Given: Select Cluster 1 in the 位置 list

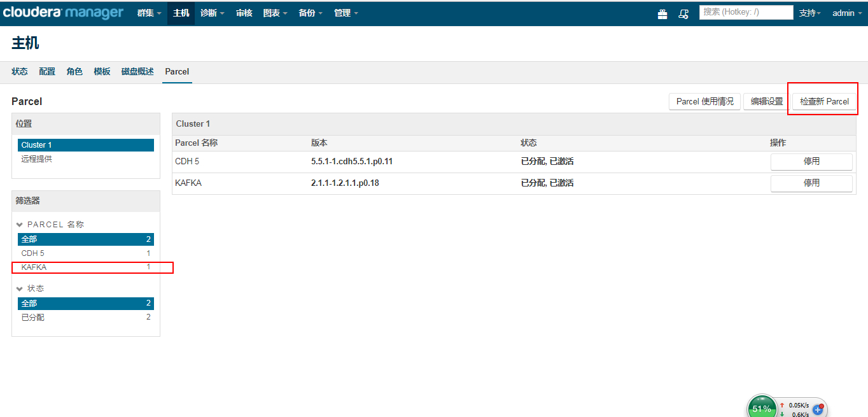Looking at the screenshot, I should 86,145.
